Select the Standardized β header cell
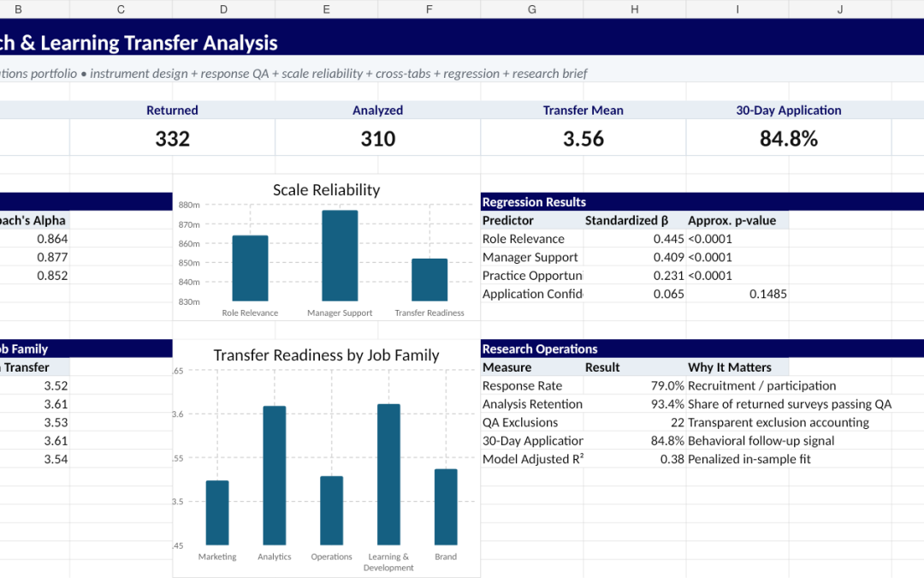This screenshot has width=924, height=578. 635,221
